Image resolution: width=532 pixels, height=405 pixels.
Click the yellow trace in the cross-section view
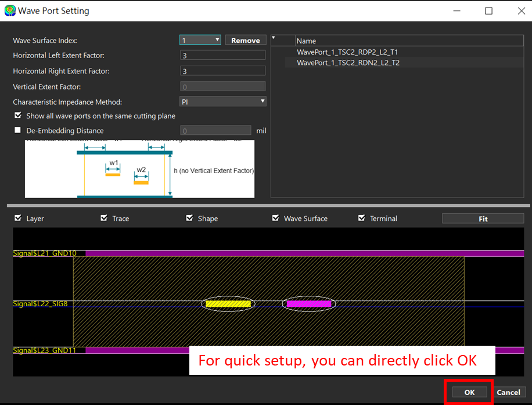click(x=228, y=304)
